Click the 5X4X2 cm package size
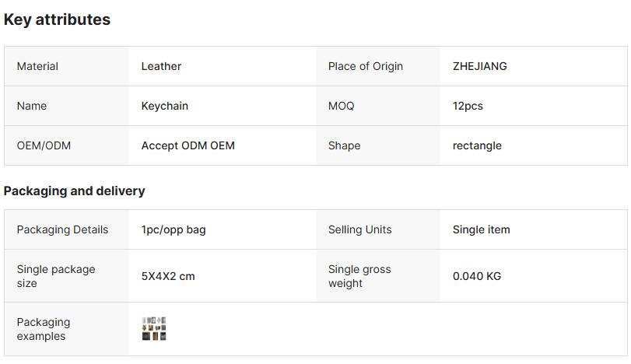Image resolution: width=631 pixels, height=364 pixels. point(168,276)
